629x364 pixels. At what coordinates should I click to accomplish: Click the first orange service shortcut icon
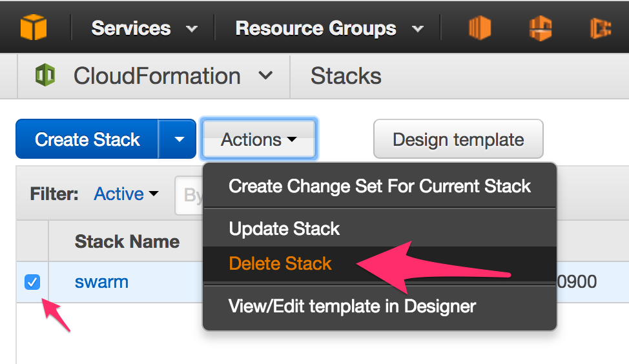tap(480, 28)
